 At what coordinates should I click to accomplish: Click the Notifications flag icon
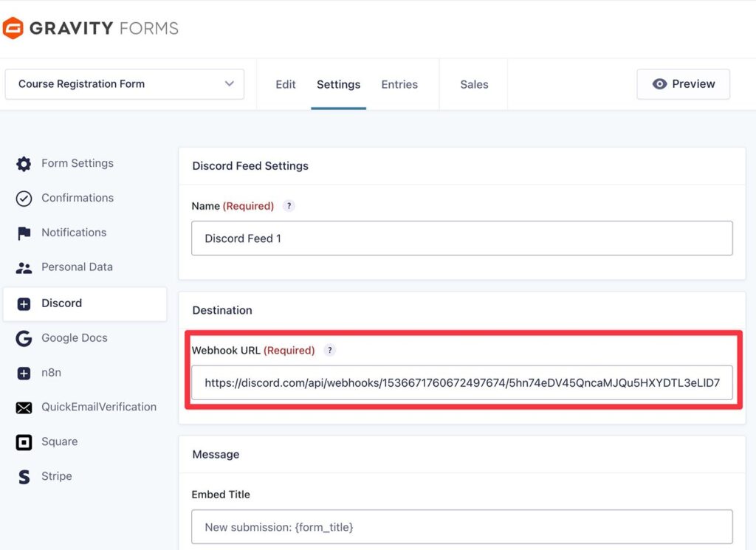[24, 233]
